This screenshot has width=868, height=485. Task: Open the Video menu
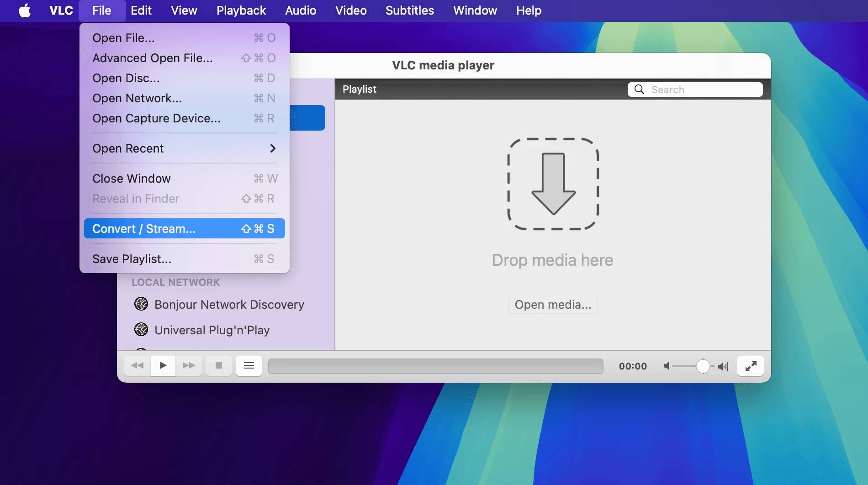pos(351,11)
